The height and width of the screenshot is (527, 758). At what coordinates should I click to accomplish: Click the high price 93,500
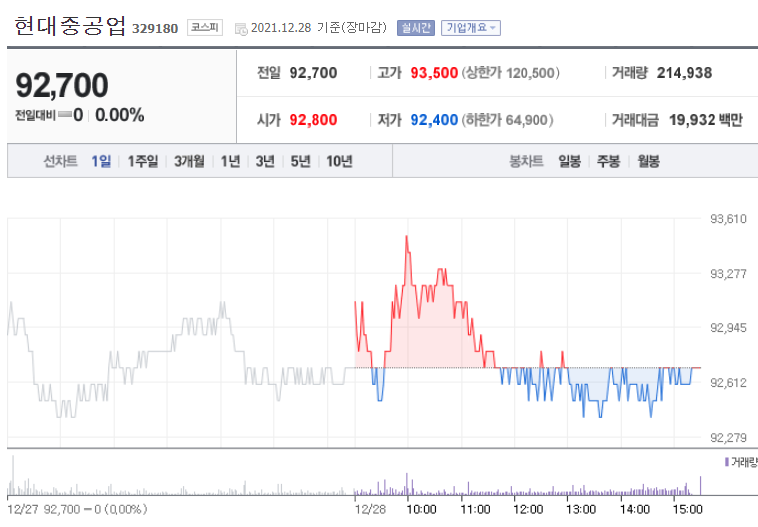tap(434, 73)
